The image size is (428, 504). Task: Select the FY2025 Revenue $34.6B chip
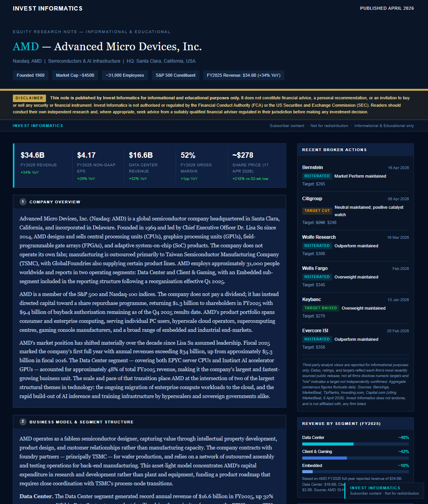click(244, 75)
